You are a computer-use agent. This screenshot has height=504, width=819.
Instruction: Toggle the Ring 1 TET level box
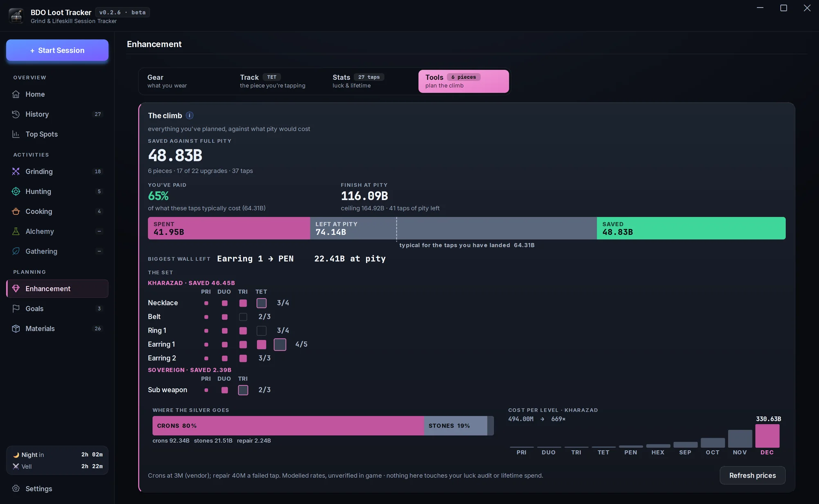click(261, 330)
